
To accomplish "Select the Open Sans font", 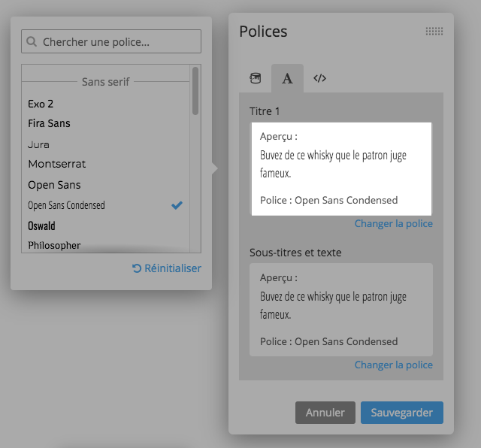I will 54,185.
